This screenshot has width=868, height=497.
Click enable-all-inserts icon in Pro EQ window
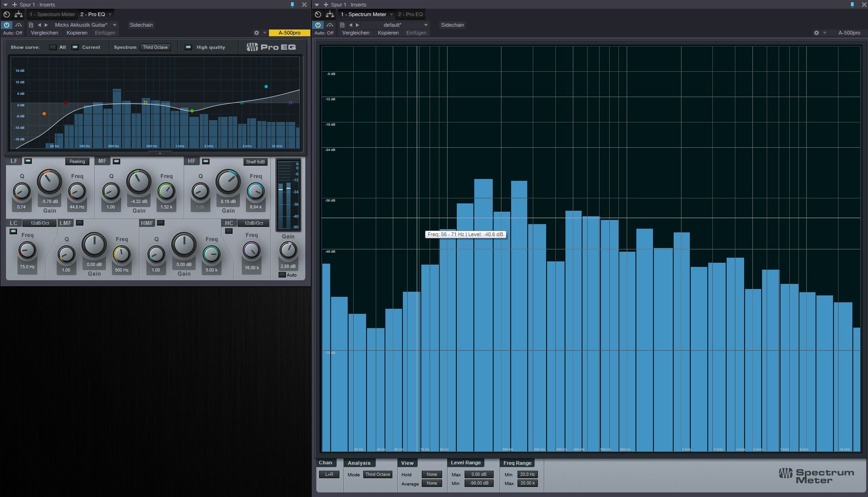6,14
